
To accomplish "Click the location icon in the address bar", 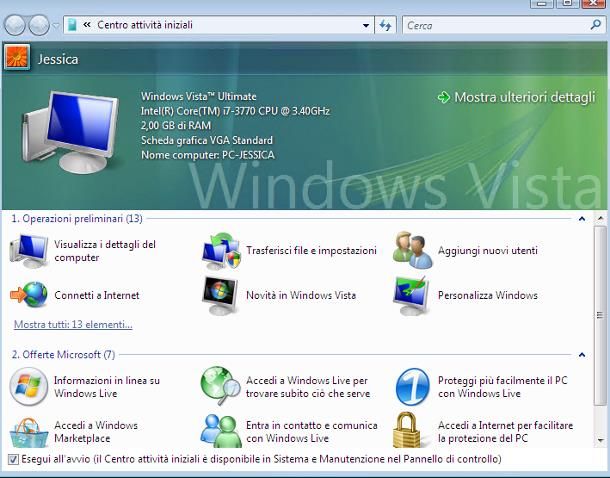I will tap(72, 25).
